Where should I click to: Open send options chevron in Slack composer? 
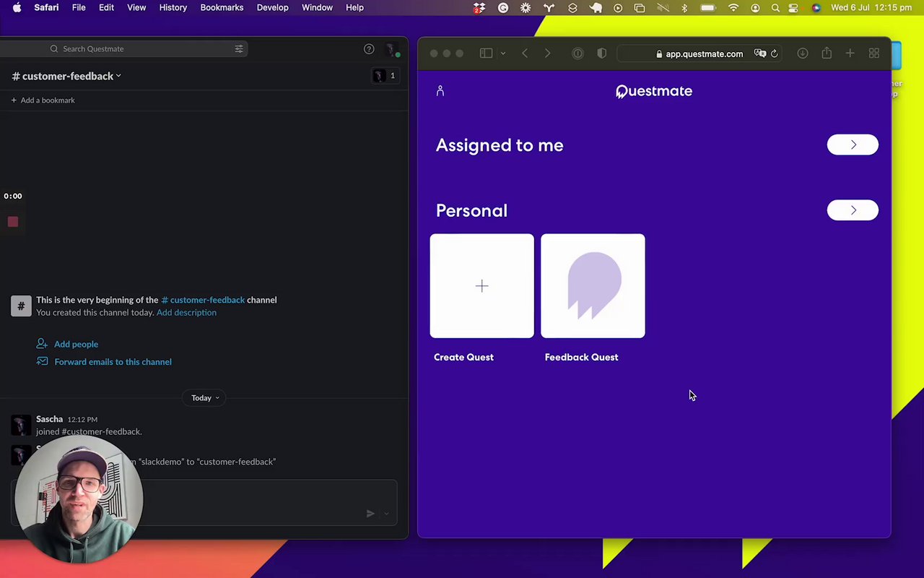(x=386, y=514)
